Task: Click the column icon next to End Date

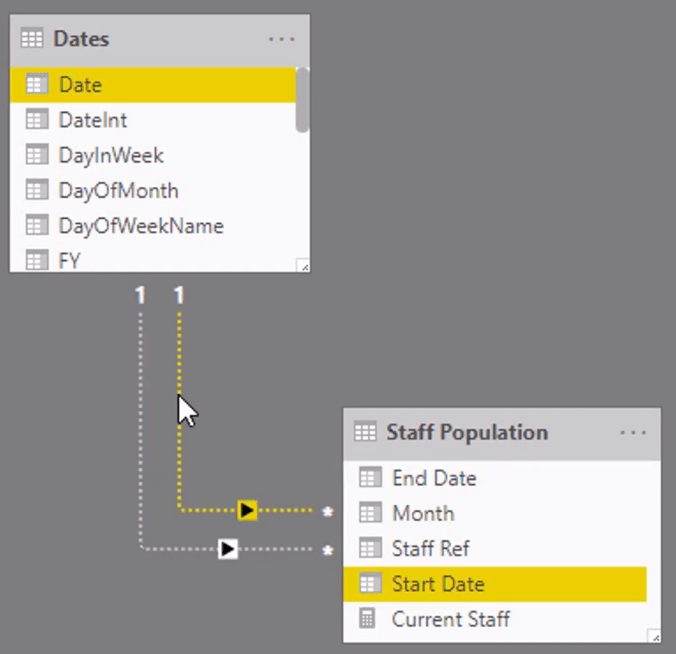Action: pyautogui.click(x=370, y=478)
